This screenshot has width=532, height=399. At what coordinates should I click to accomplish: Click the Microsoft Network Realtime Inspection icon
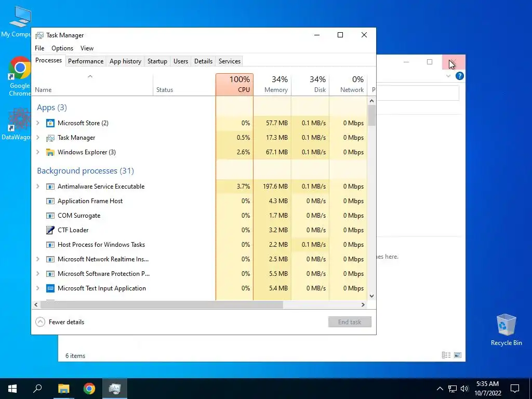pos(50,259)
